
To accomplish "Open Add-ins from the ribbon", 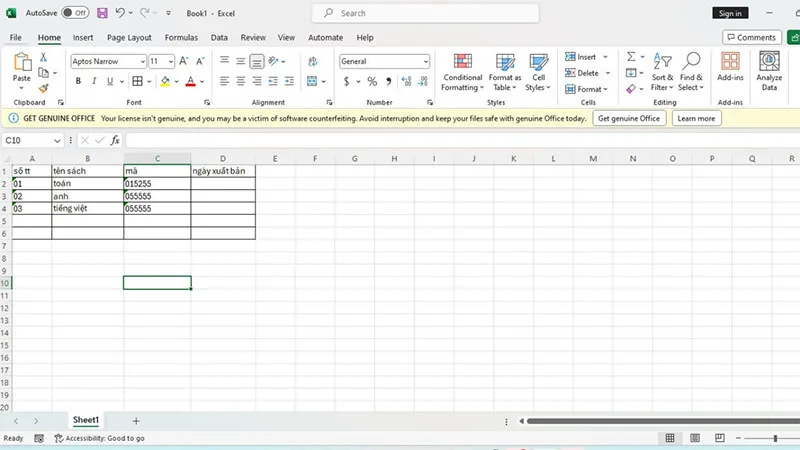I will 730,67.
